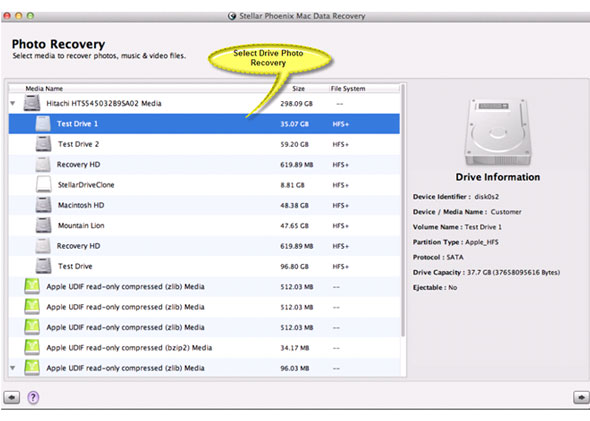This screenshot has height=421, width=590.
Task: Click the Device Identifier disk0s2 text
Action: click(x=456, y=196)
